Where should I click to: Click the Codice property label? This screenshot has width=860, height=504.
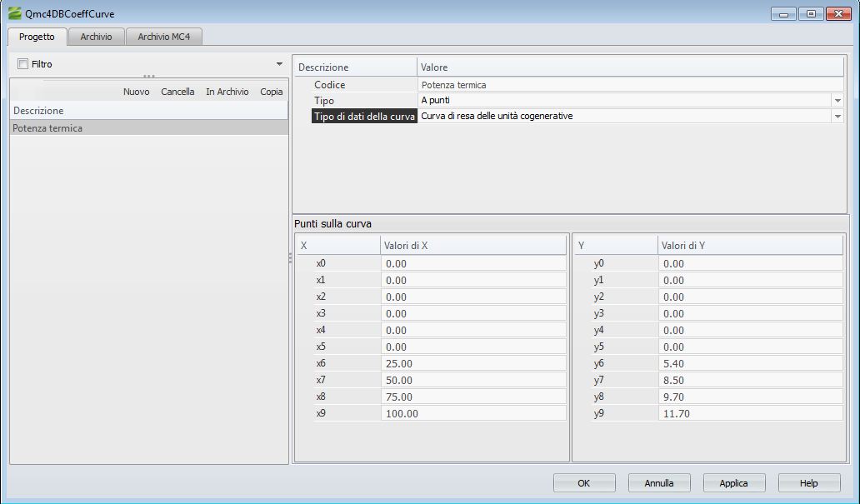pos(330,85)
